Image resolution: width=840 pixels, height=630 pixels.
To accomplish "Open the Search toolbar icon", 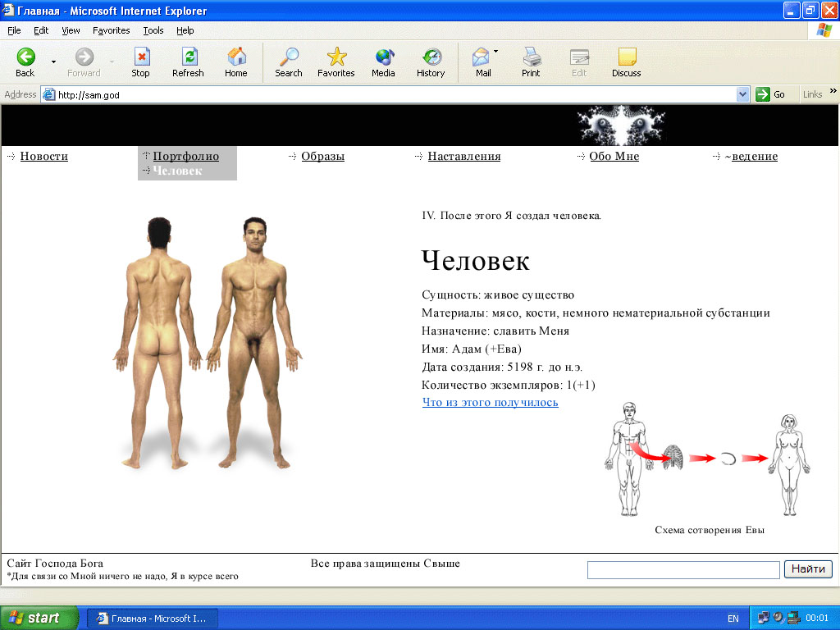I will point(289,57).
